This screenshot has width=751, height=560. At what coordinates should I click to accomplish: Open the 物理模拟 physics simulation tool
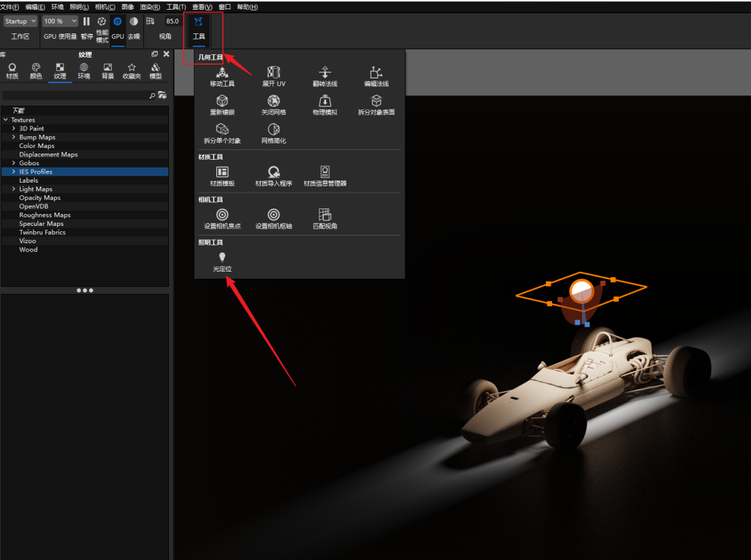tap(325, 106)
